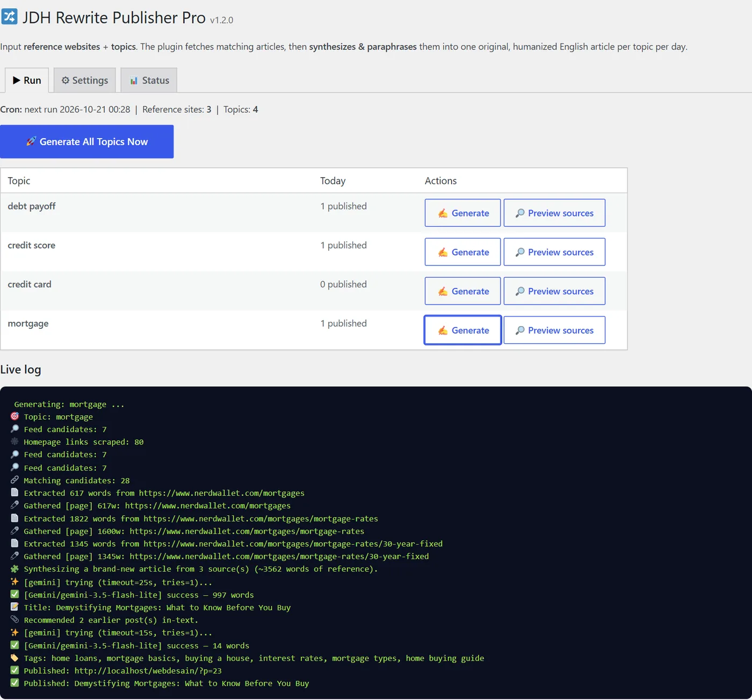The height and width of the screenshot is (700, 752).
Task: Select the 'credit score' topic text
Action: coord(32,245)
